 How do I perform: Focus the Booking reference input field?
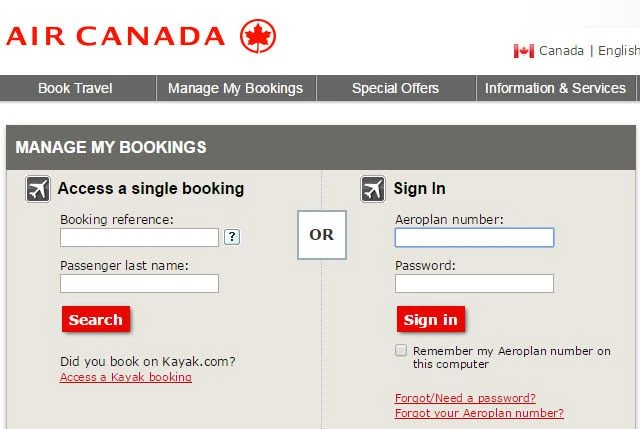[139, 237]
